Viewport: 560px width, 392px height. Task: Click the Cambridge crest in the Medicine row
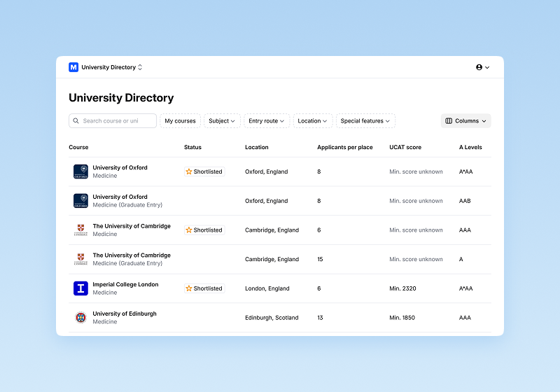click(x=80, y=230)
